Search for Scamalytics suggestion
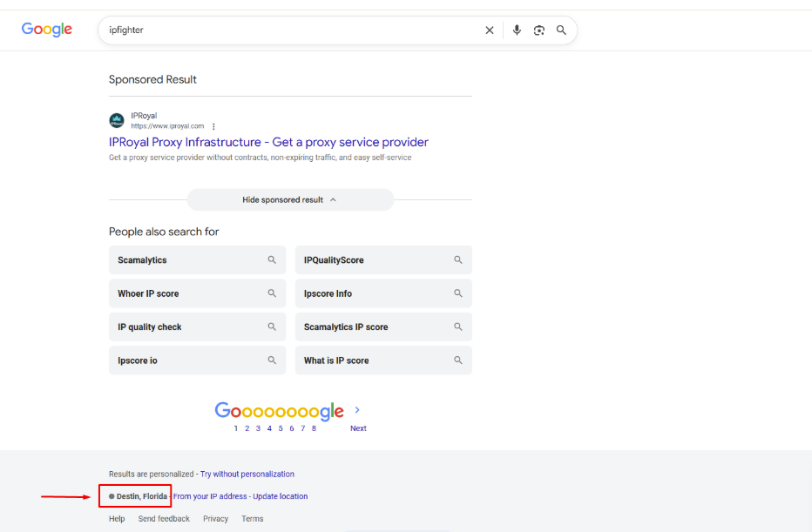 197,259
